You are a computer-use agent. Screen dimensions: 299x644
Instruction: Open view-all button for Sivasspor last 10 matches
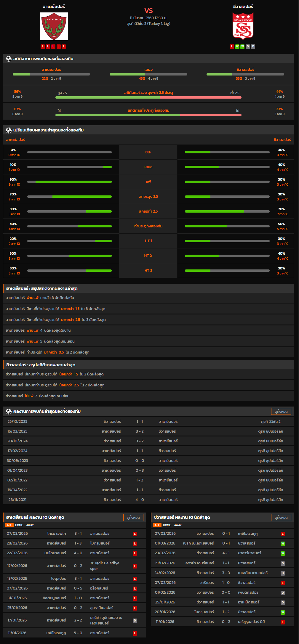(281, 518)
